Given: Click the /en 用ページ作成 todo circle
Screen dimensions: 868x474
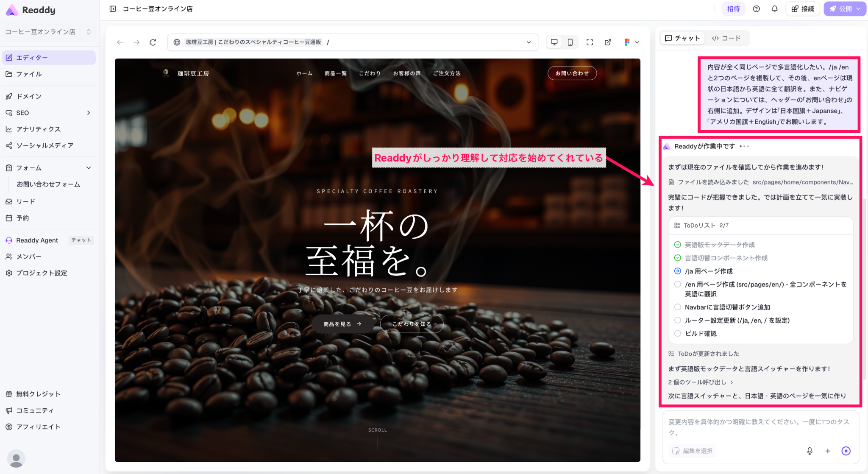Looking at the screenshot, I should (677, 284).
